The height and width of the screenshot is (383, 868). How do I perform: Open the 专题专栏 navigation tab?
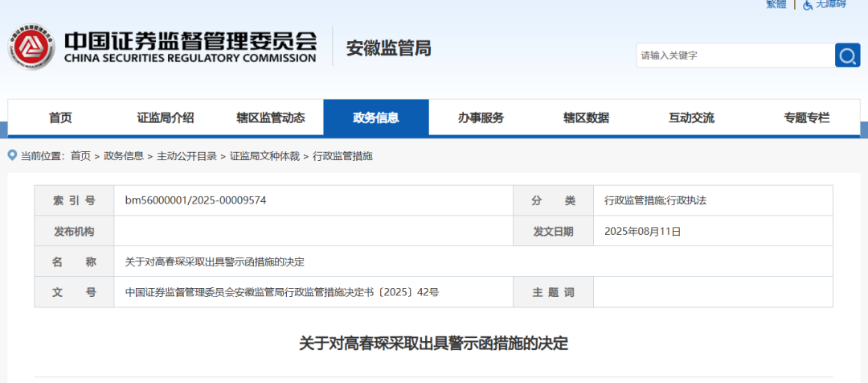807,117
